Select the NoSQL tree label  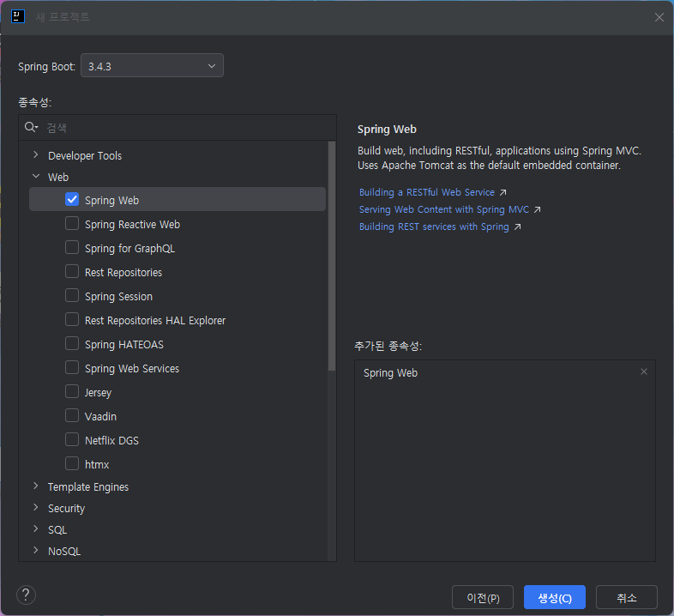click(64, 552)
